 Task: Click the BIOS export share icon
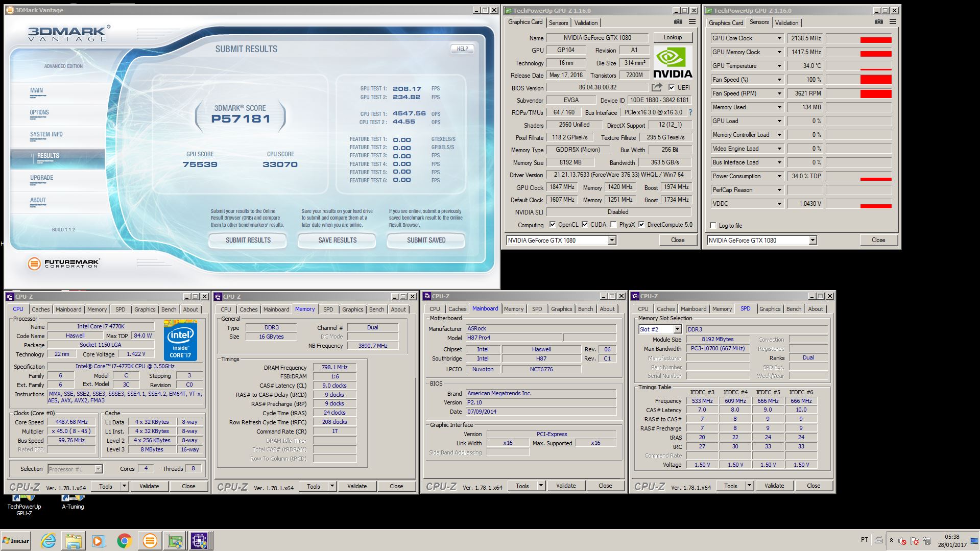(657, 87)
